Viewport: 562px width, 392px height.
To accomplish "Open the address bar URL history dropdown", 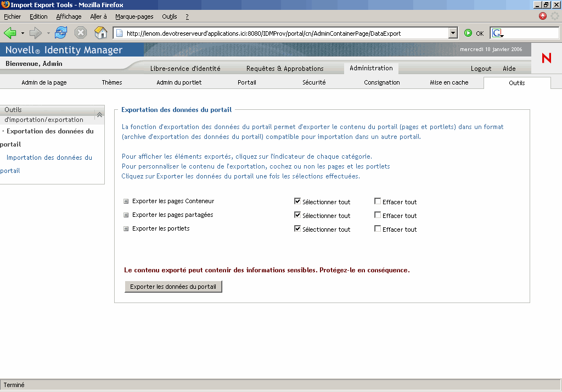I will click(x=453, y=33).
